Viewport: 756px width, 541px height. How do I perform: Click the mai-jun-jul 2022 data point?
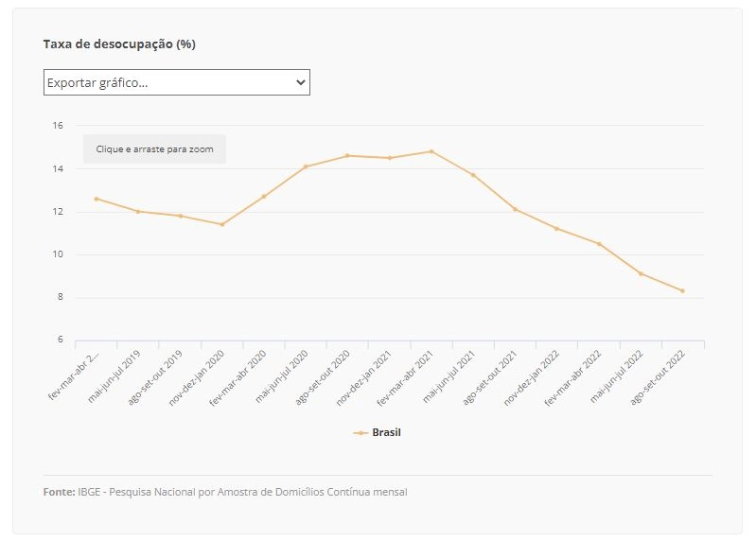click(641, 273)
